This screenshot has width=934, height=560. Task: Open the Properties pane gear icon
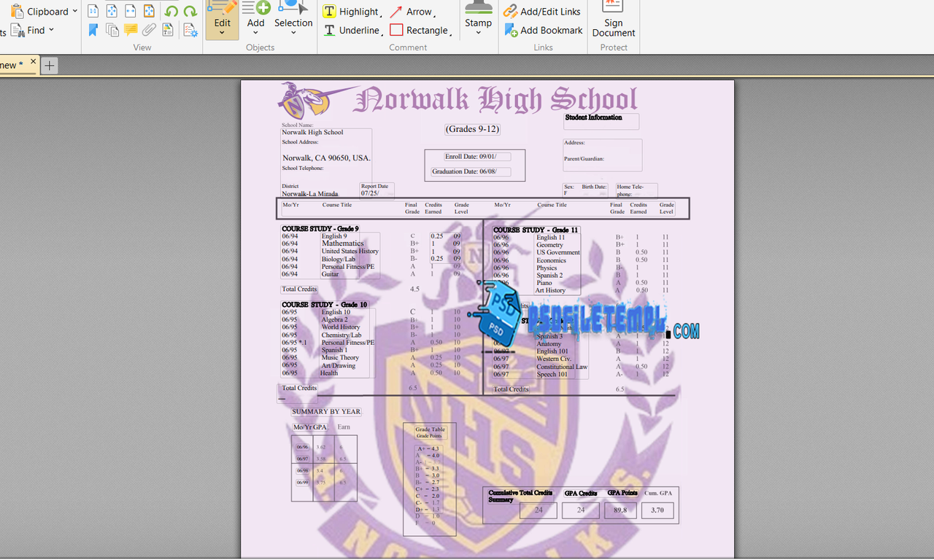click(x=190, y=30)
